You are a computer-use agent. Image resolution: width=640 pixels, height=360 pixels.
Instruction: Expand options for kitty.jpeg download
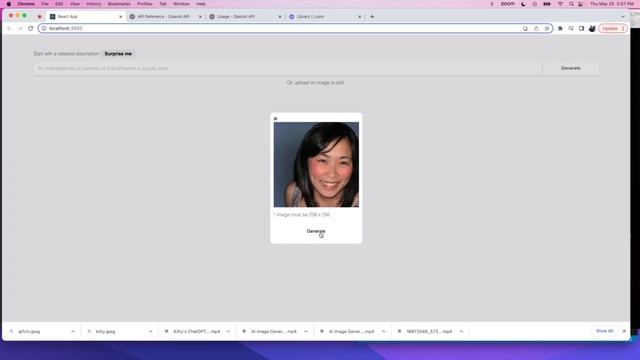(150, 331)
